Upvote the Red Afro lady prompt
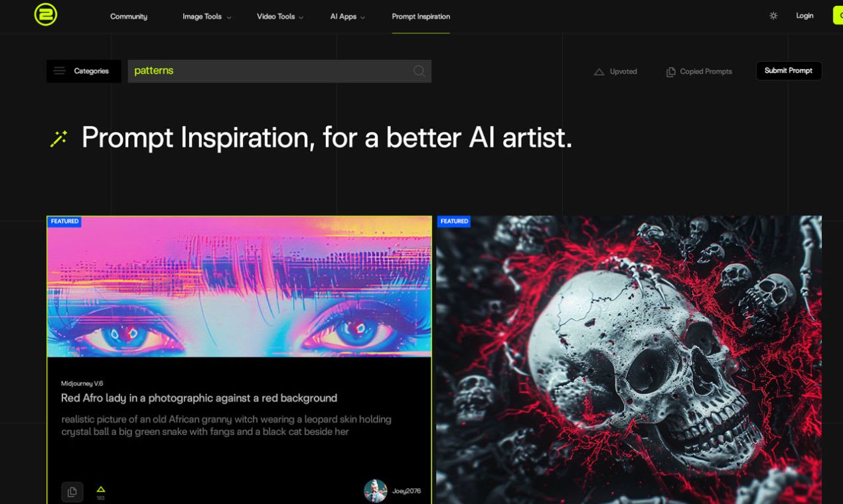Screen dimensions: 843x504 pyautogui.click(x=101, y=490)
